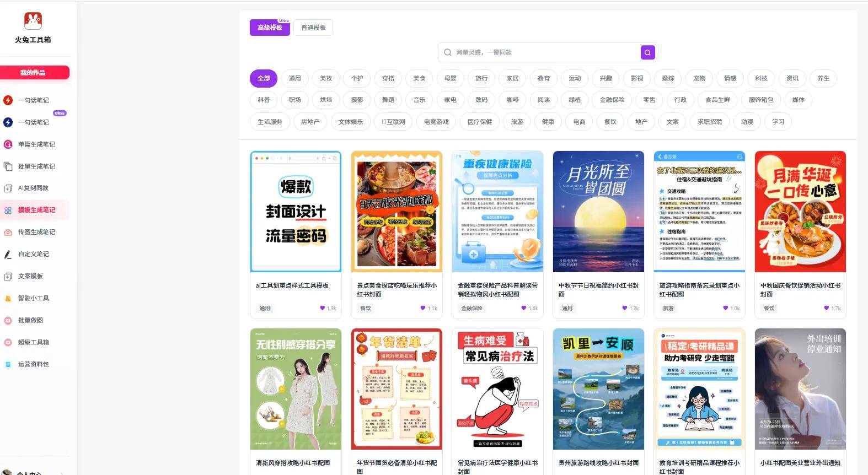Choose the 金融保险 category chip
Viewport: 868px width, 475px height.
click(x=612, y=100)
